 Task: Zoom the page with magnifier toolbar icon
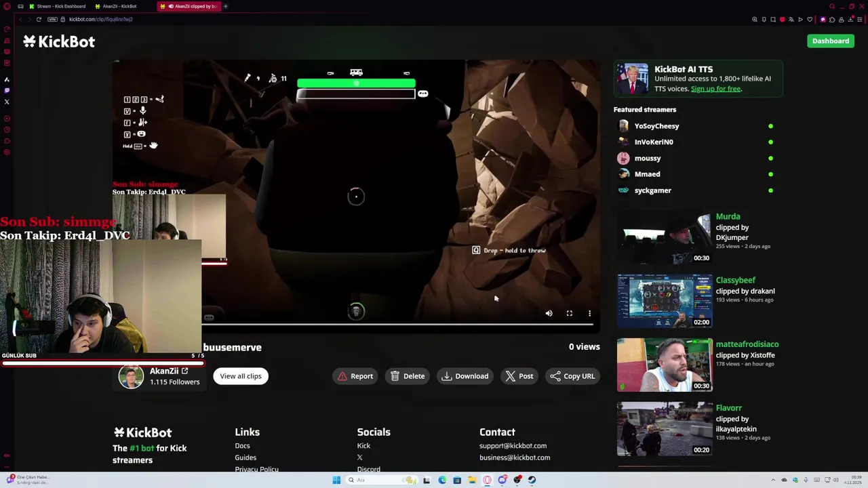click(755, 19)
